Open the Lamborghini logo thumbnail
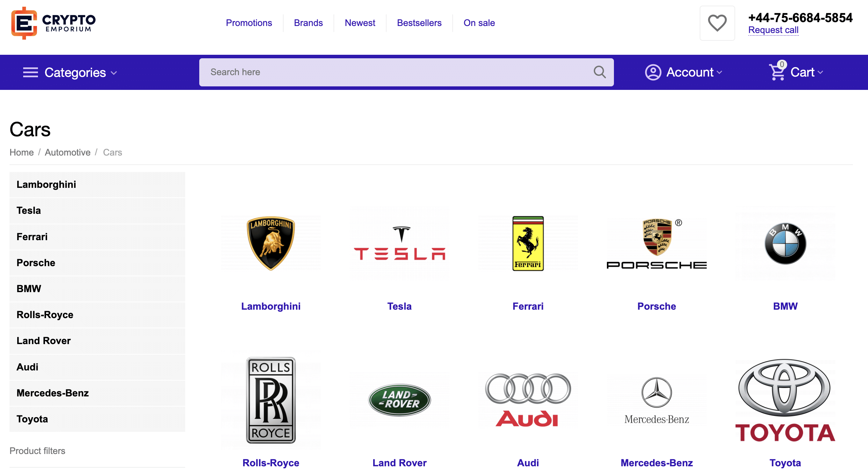868x474 pixels. pos(271,243)
